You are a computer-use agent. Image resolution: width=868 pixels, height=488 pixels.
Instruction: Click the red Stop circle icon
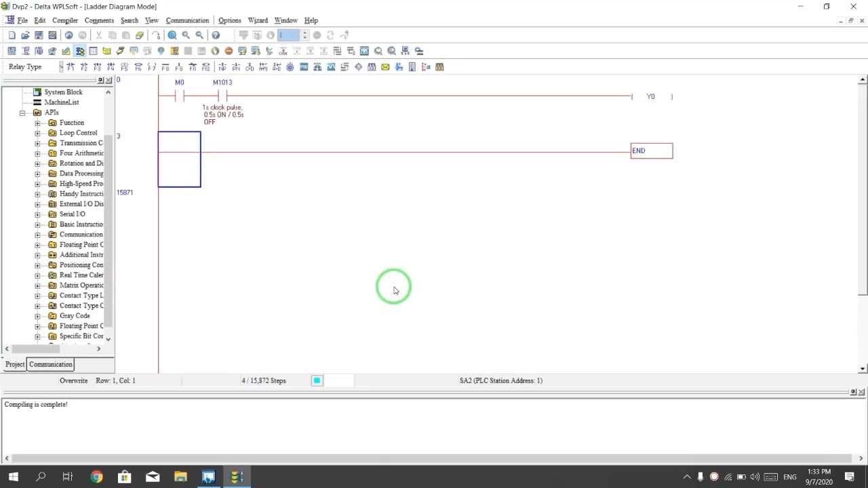[229, 51]
